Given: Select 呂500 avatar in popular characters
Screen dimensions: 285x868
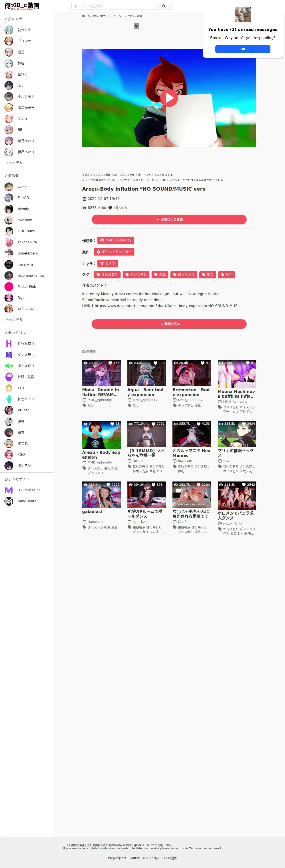Looking at the screenshot, I should [9, 75].
